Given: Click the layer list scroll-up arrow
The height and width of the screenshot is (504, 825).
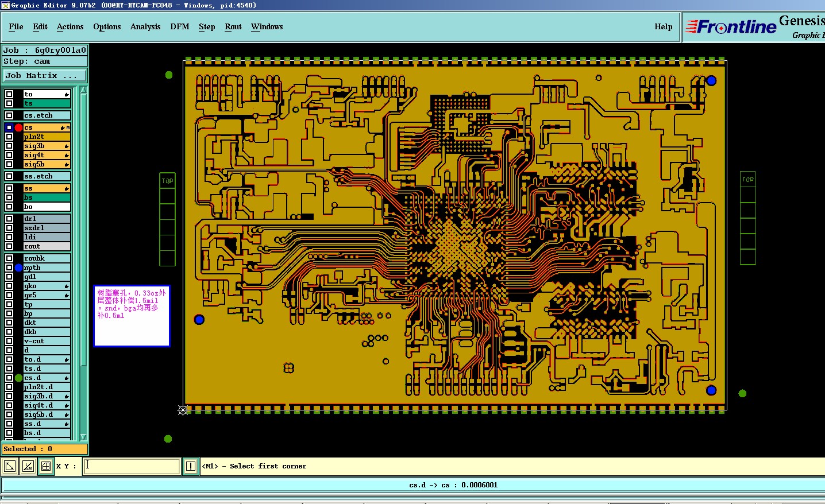Looking at the screenshot, I should (83, 90).
